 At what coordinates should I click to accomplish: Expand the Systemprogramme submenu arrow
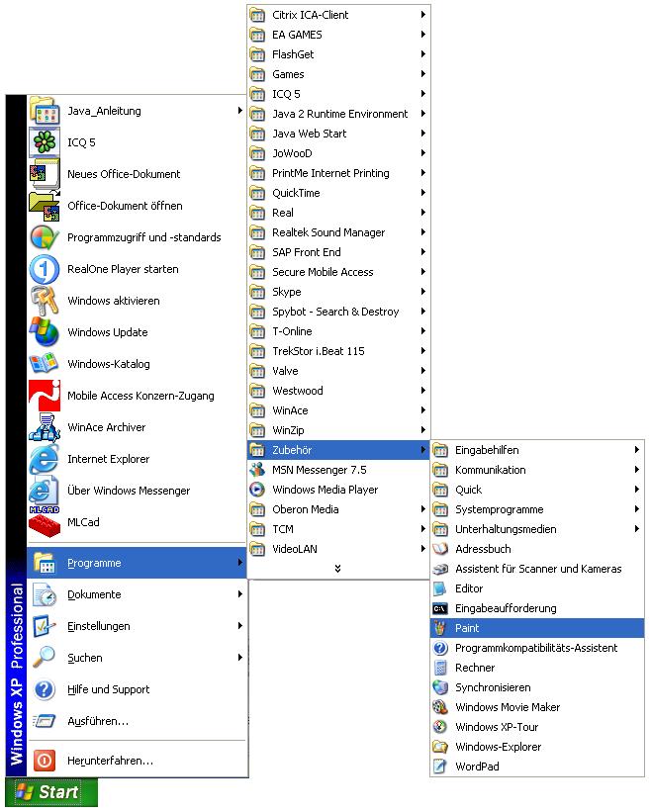[x=636, y=509]
